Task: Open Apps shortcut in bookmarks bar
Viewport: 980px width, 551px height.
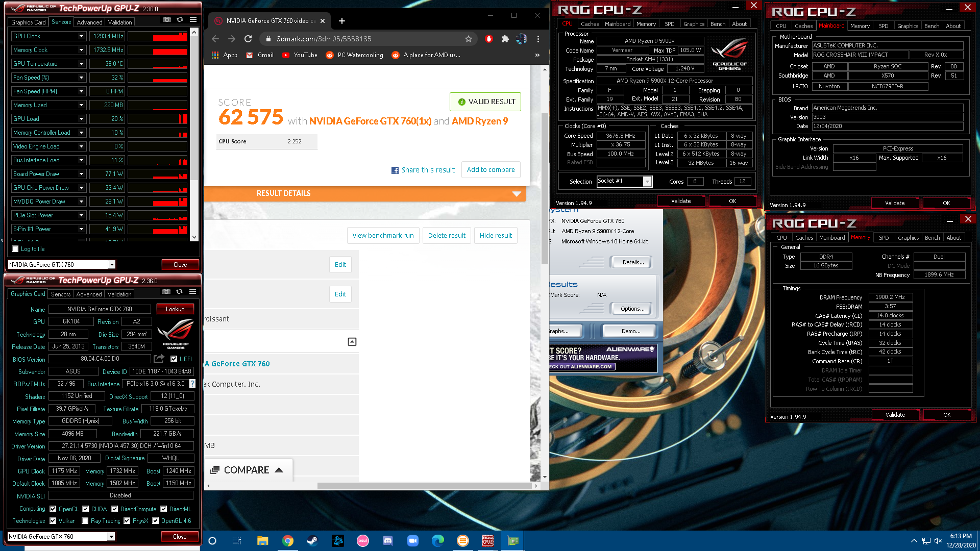Action: pyautogui.click(x=225, y=55)
